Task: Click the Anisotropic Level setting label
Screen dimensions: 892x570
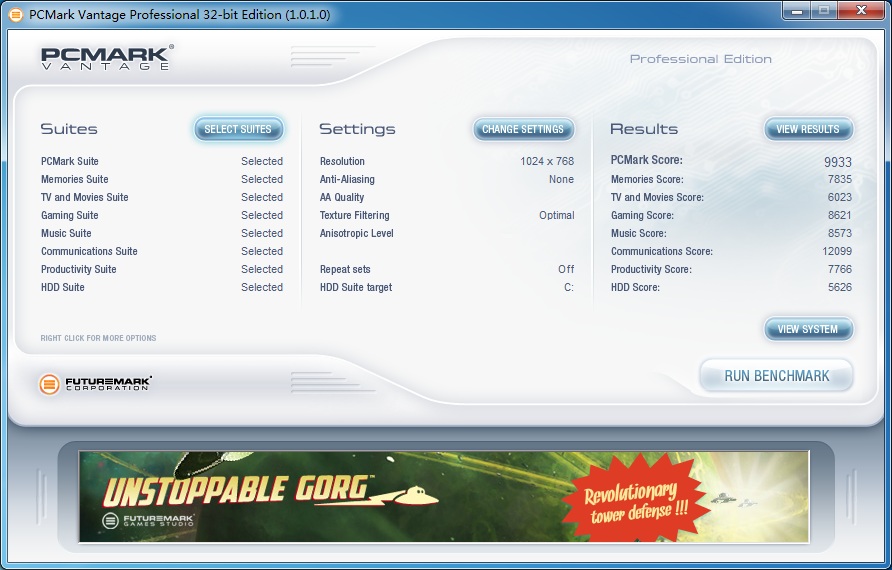Action: coord(357,233)
